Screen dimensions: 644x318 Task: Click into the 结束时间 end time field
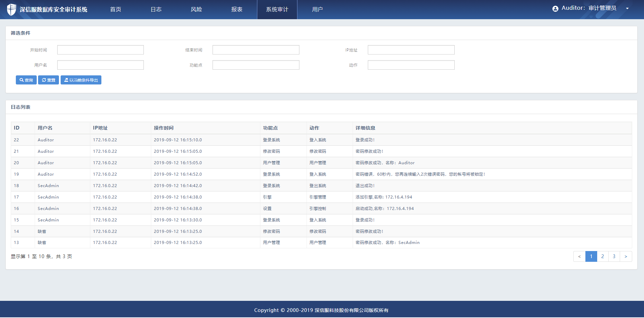256,50
